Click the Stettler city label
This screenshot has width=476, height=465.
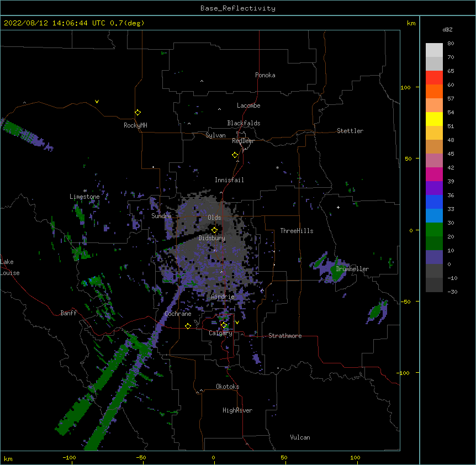click(x=350, y=131)
